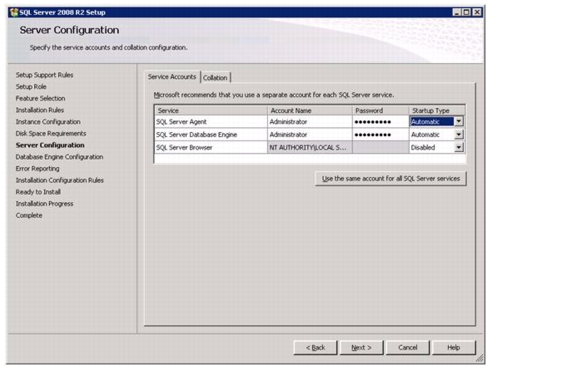Viewport: 576px width, 373px height.
Task: Maximize the SQL Server 2008 R2 Setup window
Action: [x=467, y=12]
